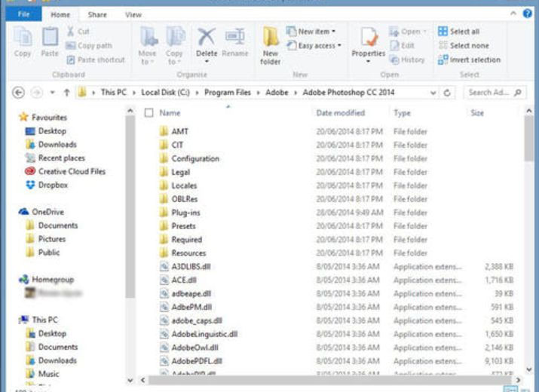This screenshot has height=392, width=539.
Task: Click Paste shortcut in the ribbon
Action: 96,60
